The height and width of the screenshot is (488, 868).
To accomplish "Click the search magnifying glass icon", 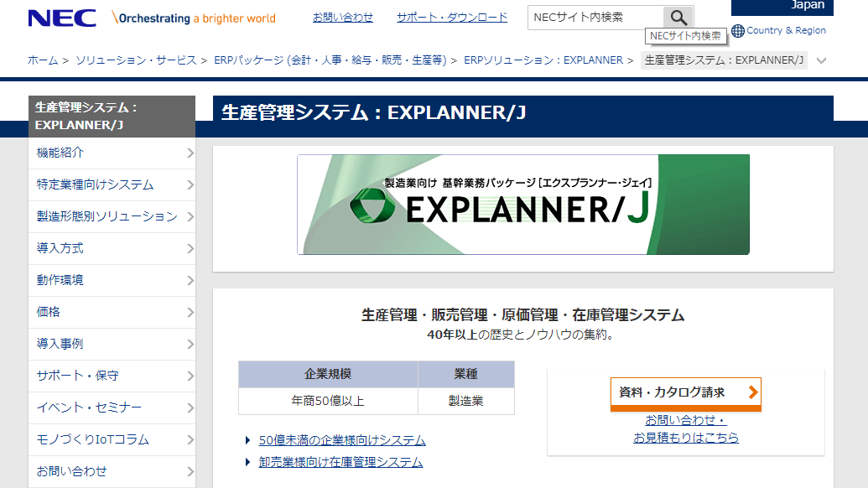I will pyautogui.click(x=678, y=17).
